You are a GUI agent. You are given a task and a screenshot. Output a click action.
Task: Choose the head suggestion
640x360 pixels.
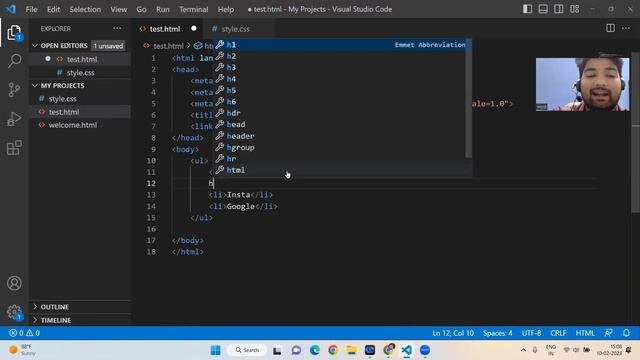tap(341, 124)
